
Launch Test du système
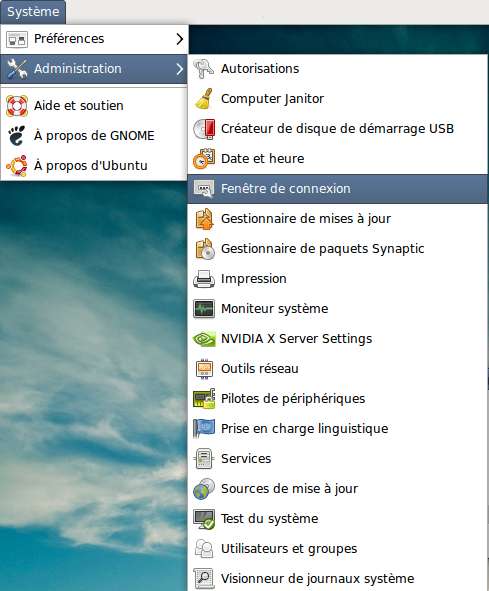(337, 519)
